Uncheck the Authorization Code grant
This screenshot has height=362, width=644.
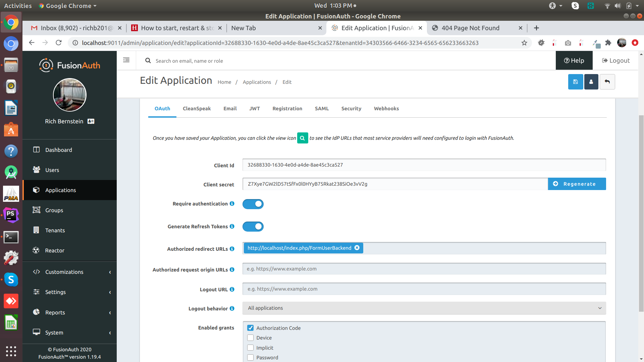(250, 328)
